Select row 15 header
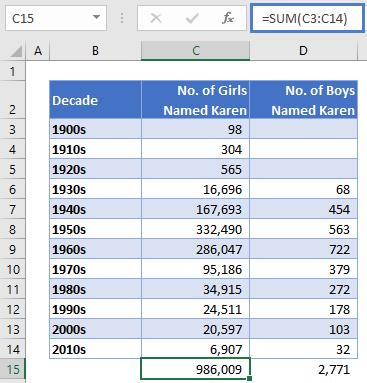This screenshot has width=367, height=383. 13,369
